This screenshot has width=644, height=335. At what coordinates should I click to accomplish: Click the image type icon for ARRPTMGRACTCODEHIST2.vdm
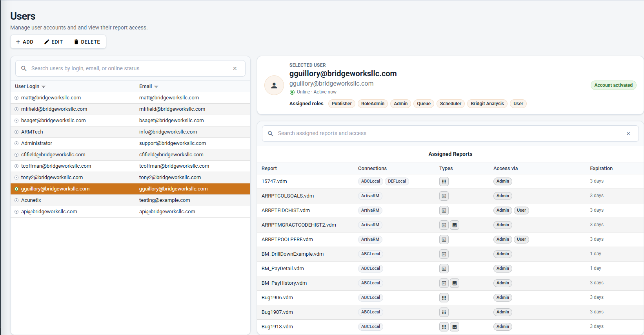(x=455, y=225)
